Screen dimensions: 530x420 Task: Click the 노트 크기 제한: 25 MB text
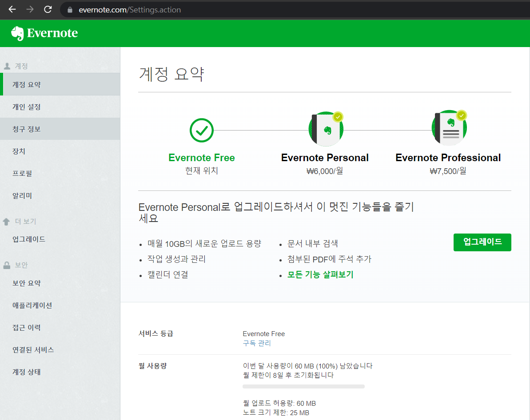pyautogui.click(x=276, y=412)
